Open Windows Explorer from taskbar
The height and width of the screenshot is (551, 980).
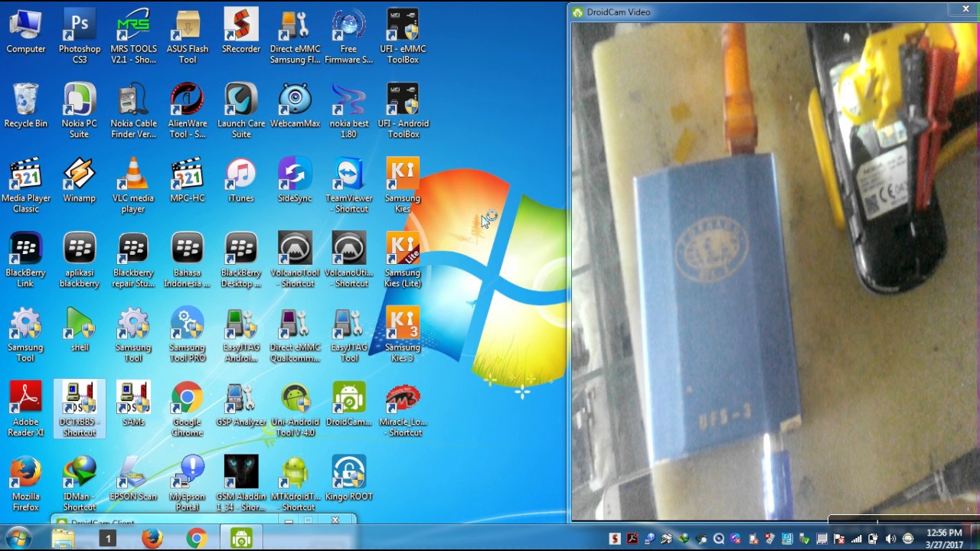click(x=63, y=539)
